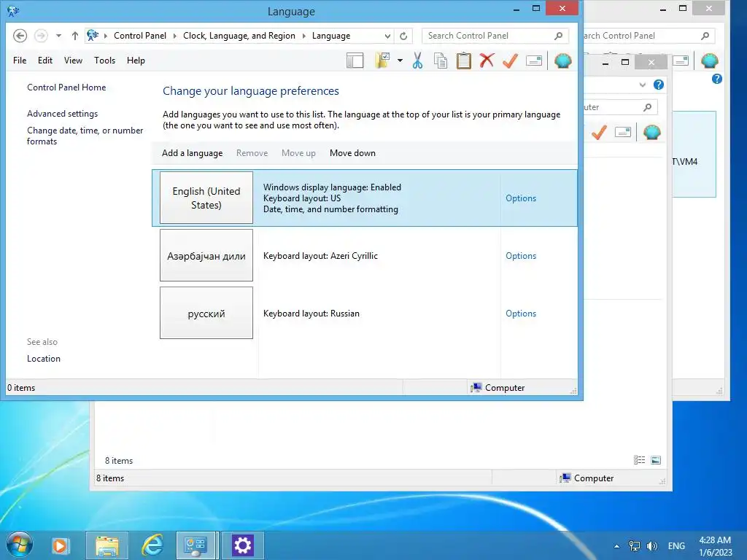Open the Windows Start button
This screenshot has height=560, width=747.
[x=20, y=544]
